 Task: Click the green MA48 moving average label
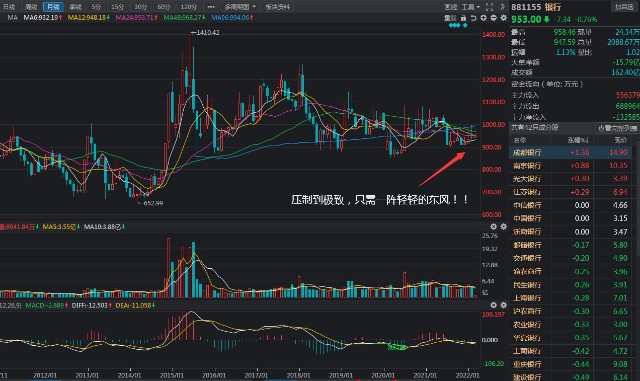coord(184,18)
